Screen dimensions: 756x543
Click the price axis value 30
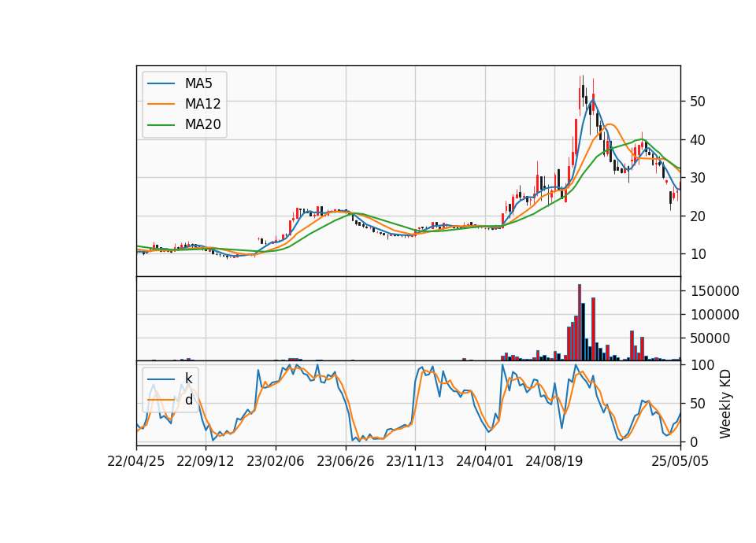click(698, 178)
